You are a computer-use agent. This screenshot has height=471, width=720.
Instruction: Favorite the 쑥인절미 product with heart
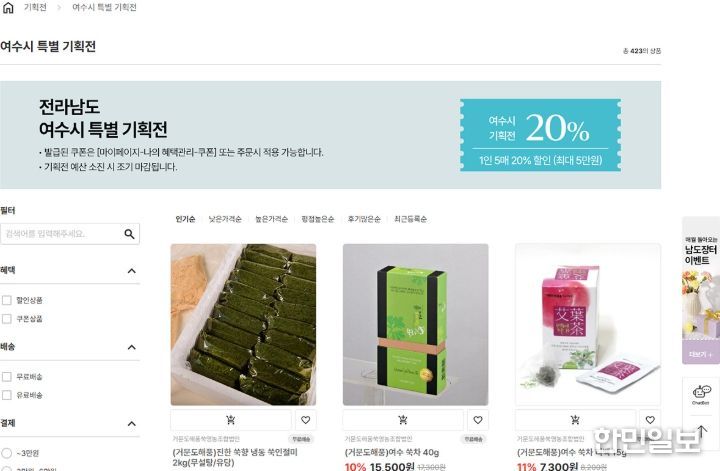click(x=305, y=420)
